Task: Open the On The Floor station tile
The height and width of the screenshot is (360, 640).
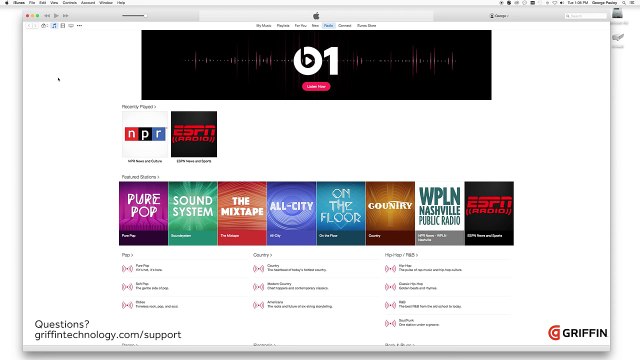Action: [x=341, y=213]
